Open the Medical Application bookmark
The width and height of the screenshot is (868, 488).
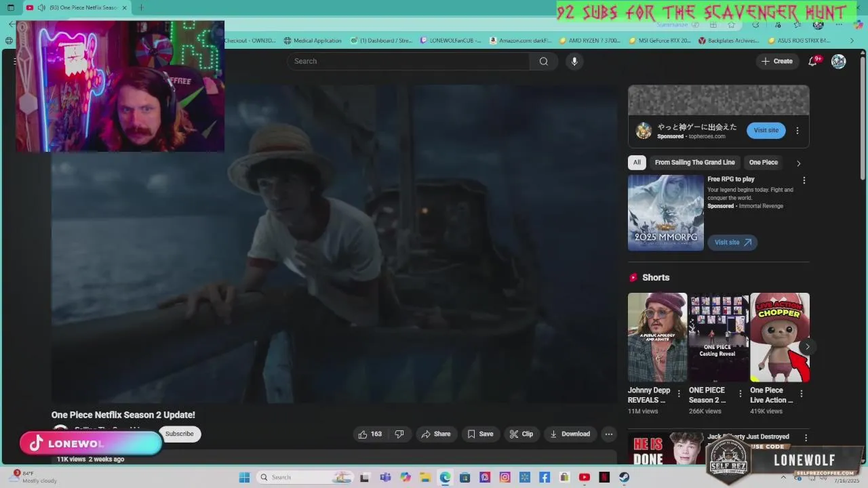tap(313, 41)
